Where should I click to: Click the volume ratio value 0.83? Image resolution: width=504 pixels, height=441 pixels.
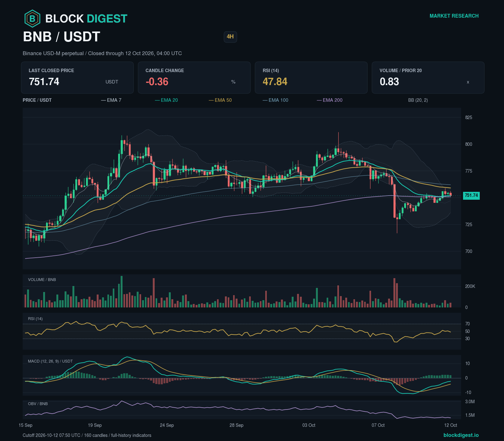[x=389, y=82]
